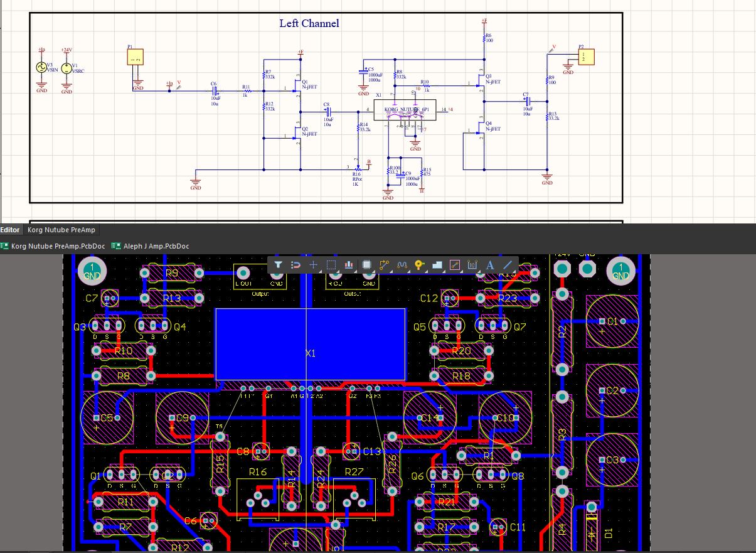The height and width of the screenshot is (553, 756).
Task: Select capacitor C10 on the PCB
Action: point(505,418)
